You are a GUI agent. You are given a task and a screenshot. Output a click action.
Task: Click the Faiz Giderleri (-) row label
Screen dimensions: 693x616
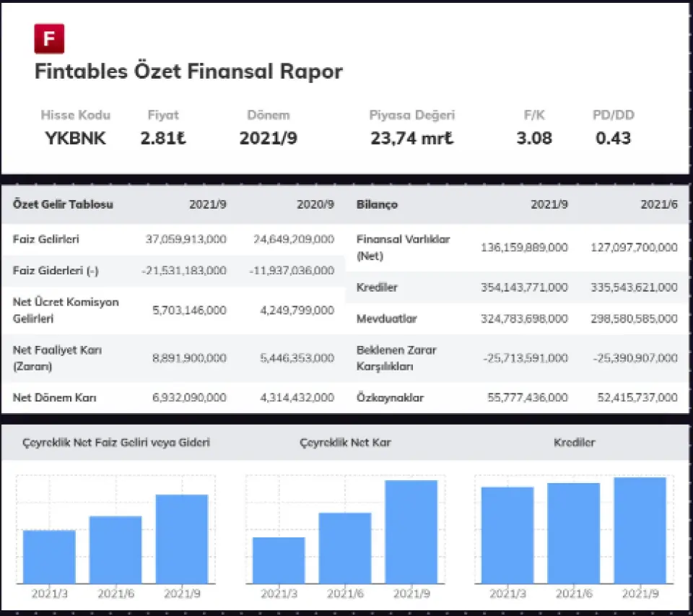point(56,271)
